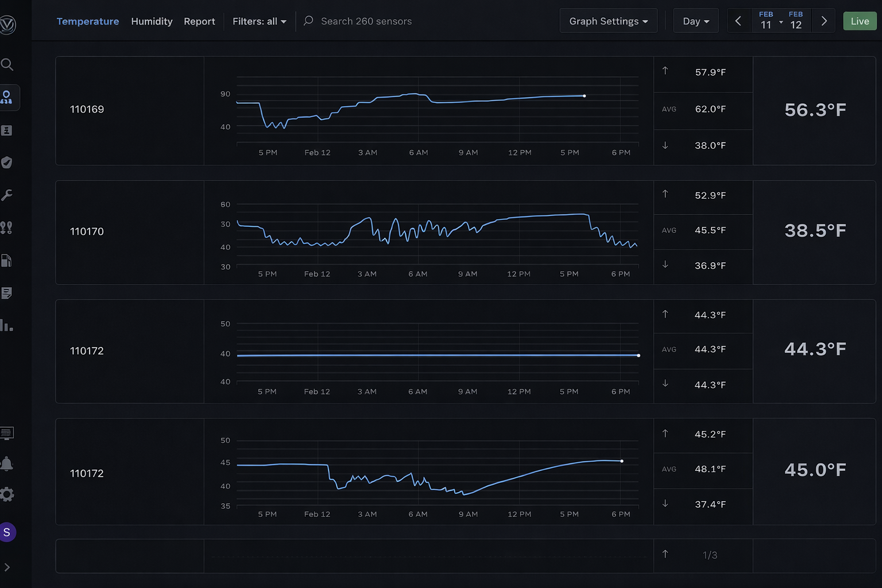
Task: Go to next date range arrow
Action: click(x=824, y=21)
